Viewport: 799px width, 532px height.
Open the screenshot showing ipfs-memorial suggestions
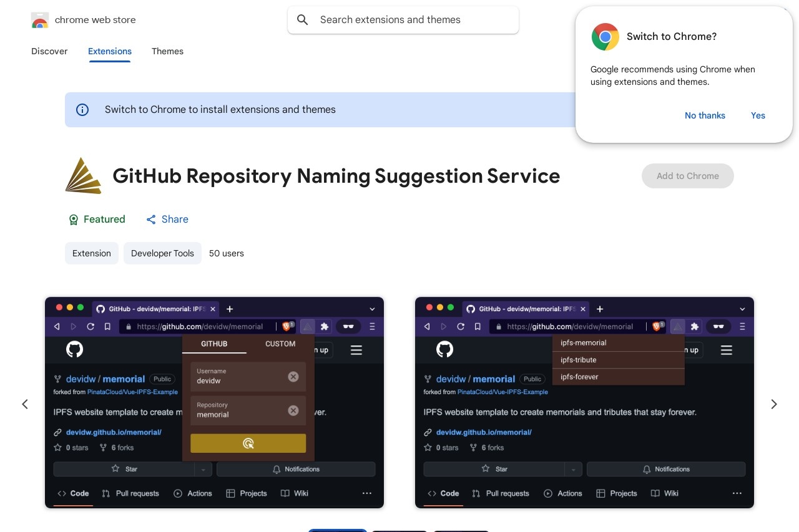[x=584, y=402]
